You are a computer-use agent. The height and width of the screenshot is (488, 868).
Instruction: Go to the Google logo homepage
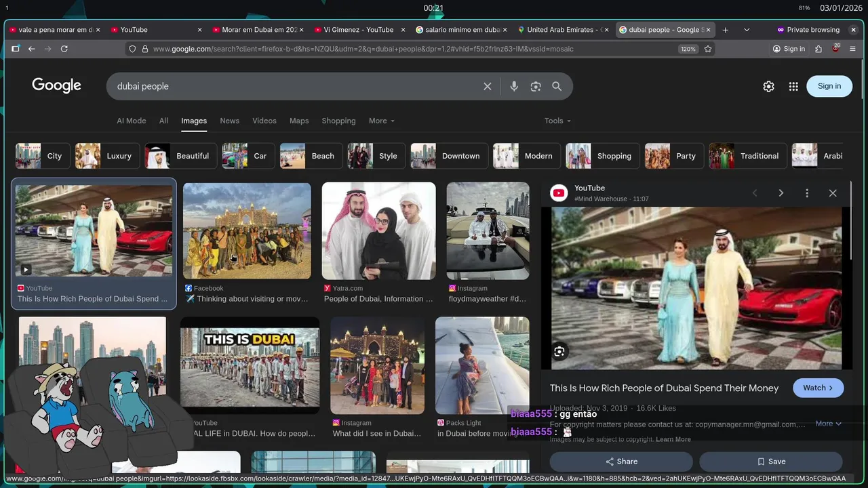coord(56,85)
